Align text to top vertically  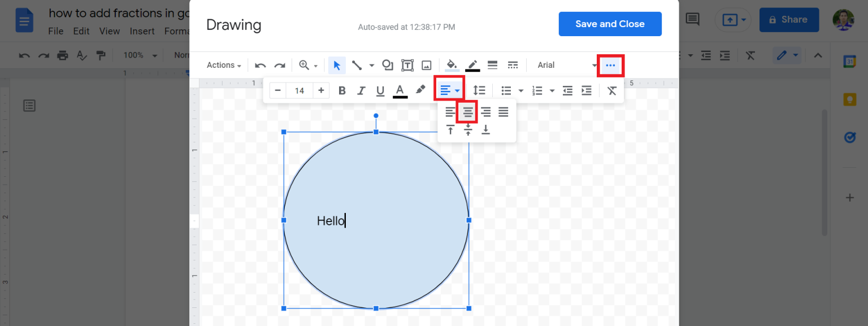point(450,130)
